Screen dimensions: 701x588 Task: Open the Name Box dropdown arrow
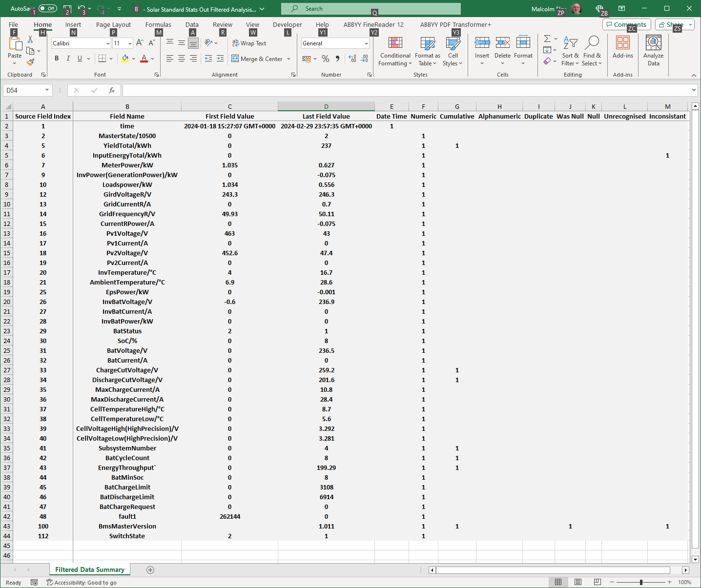pos(47,90)
